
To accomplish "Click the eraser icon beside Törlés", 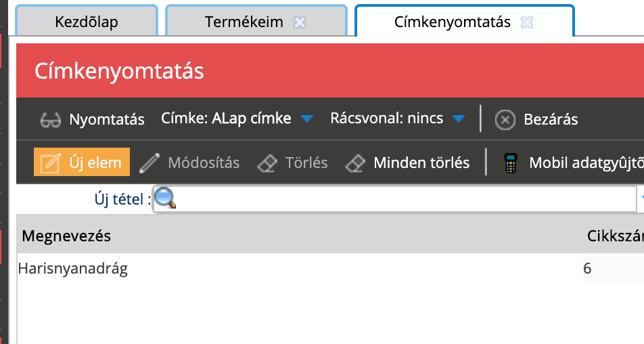I will 268,163.
